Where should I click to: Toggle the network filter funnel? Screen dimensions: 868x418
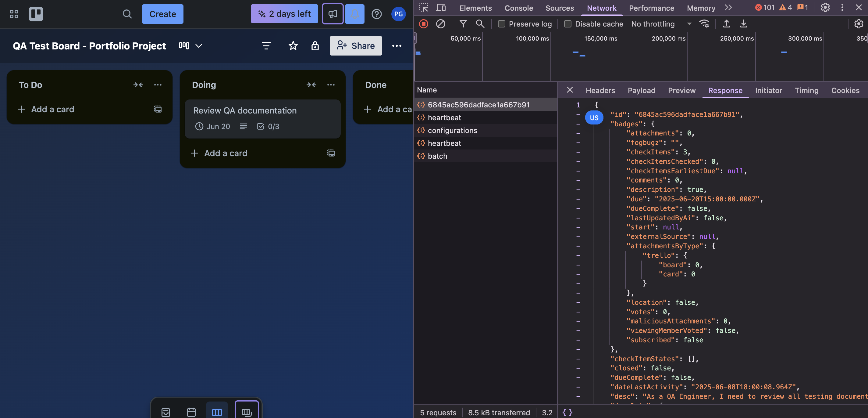coord(463,23)
